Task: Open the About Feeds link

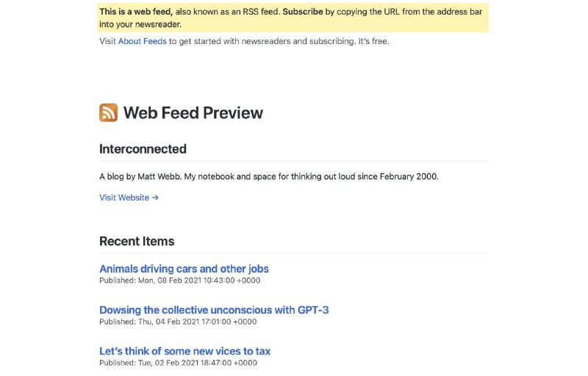Action: click(143, 41)
